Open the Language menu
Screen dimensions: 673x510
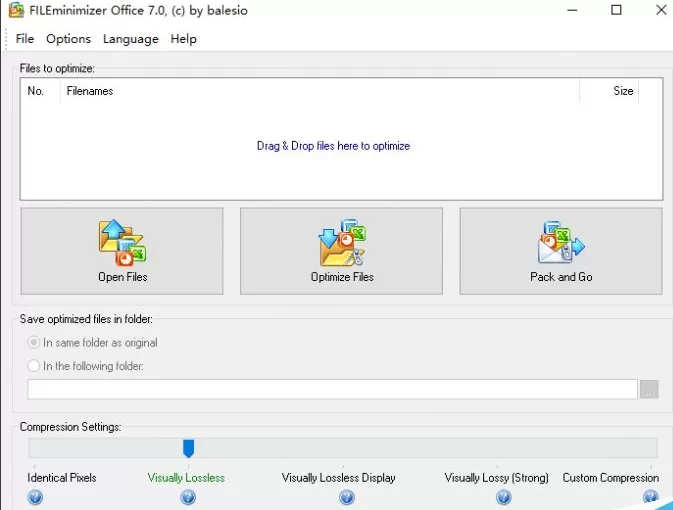(131, 39)
